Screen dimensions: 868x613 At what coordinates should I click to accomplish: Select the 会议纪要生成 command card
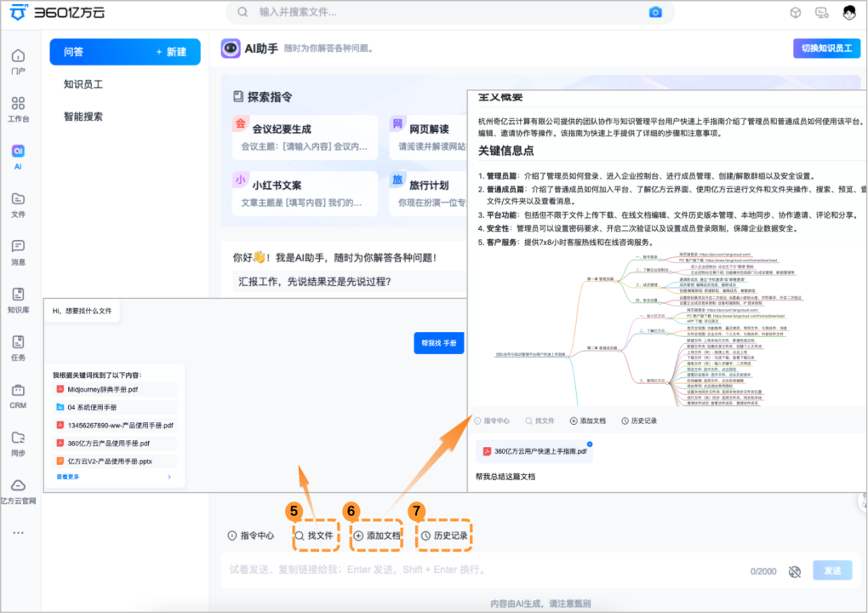[x=305, y=137]
